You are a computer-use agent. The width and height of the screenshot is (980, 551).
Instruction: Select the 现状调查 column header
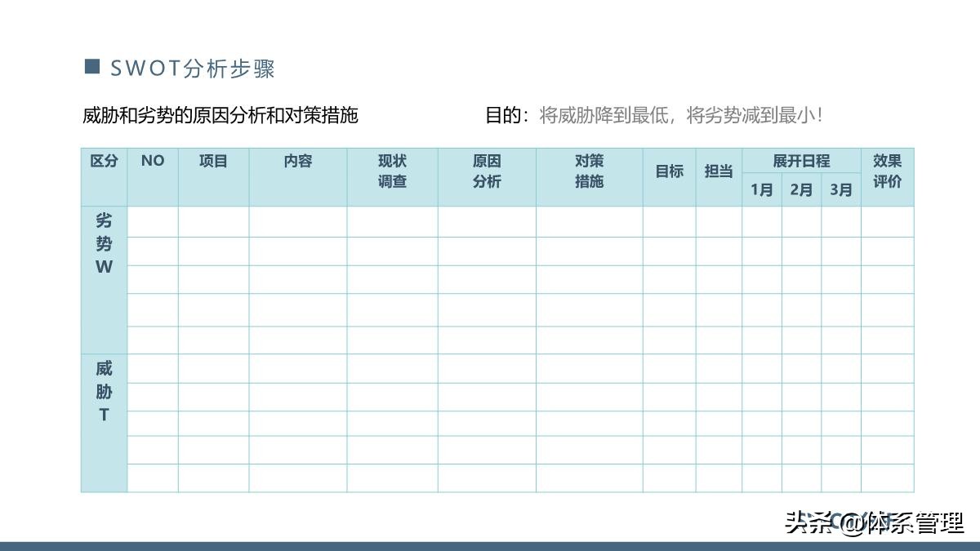pyautogui.click(x=393, y=172)
